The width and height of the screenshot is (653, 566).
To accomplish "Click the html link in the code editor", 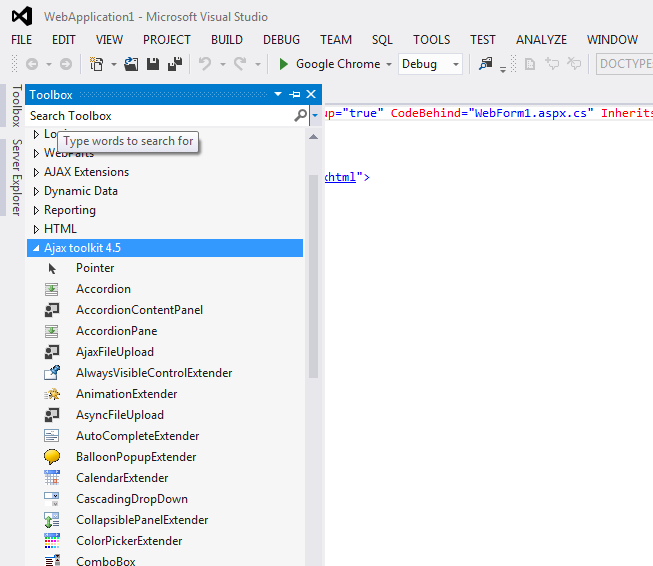I will [340, 177].
